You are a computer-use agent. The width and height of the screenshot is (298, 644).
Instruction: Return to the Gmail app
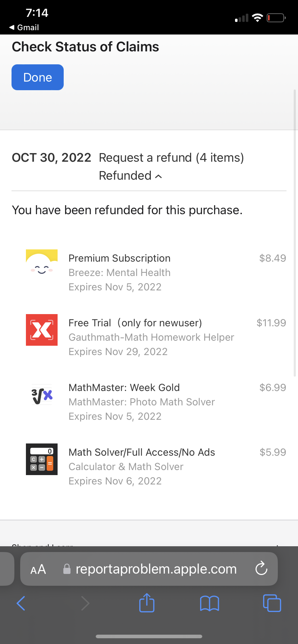click(x=24, y=27)
